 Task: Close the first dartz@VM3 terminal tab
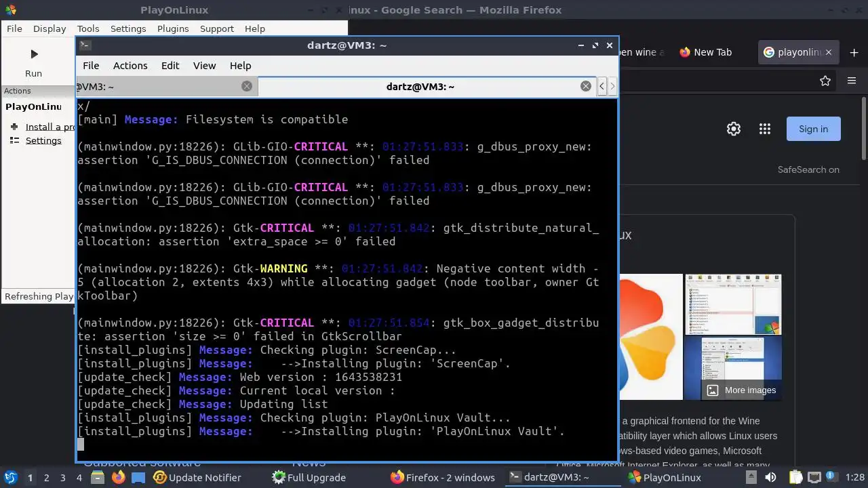coord(247,86)
